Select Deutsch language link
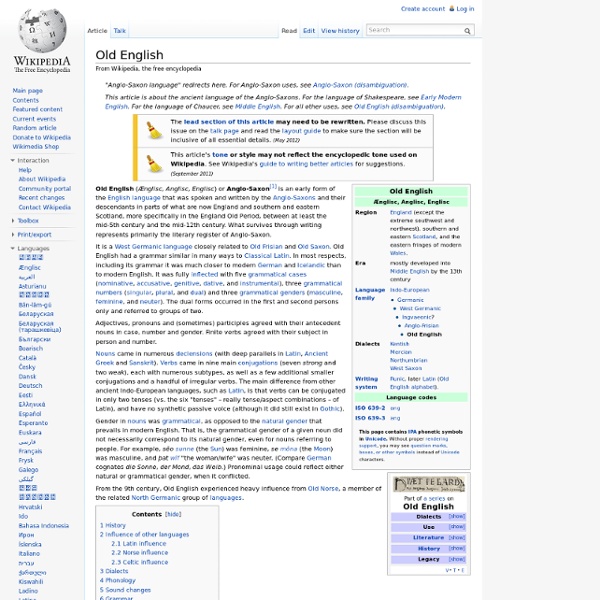 pos(30,386)
